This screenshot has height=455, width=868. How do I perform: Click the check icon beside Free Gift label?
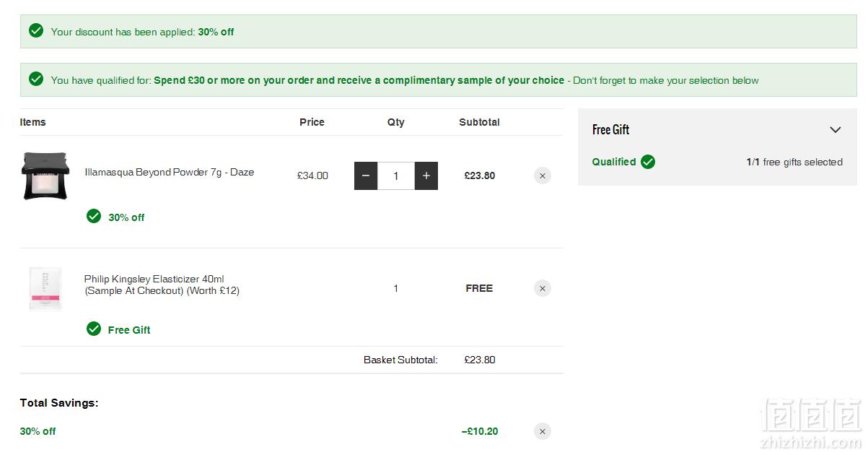tap(94, 329)
